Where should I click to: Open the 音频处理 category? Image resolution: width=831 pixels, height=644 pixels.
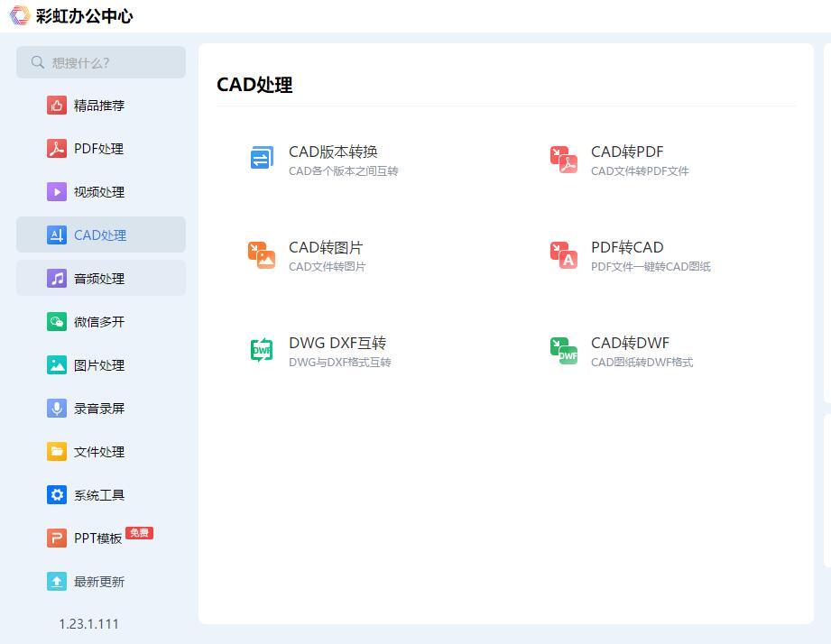point(99,279)
